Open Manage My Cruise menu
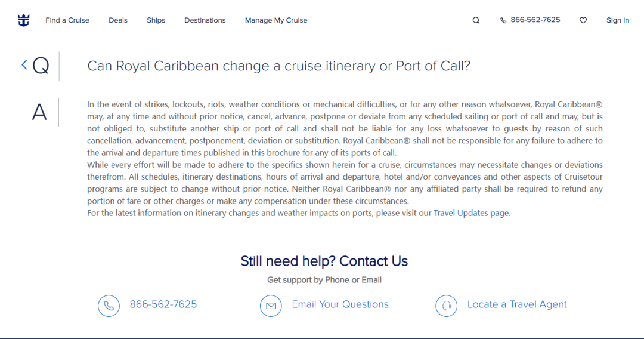644x339 pixels. click(276, 20)
